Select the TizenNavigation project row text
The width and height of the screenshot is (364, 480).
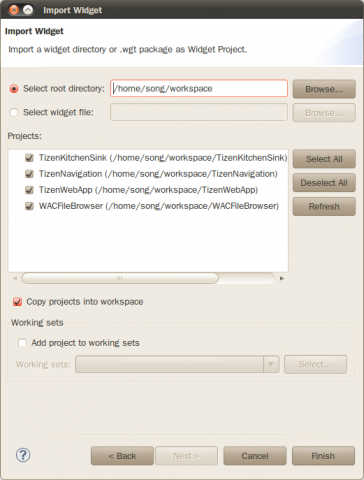pos(158,174)
